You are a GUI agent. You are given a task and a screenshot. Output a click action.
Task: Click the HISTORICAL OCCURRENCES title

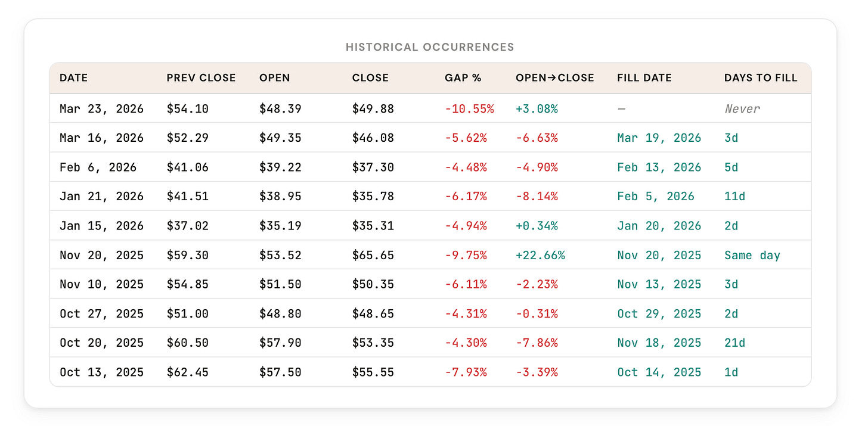[x=430, y=46]
